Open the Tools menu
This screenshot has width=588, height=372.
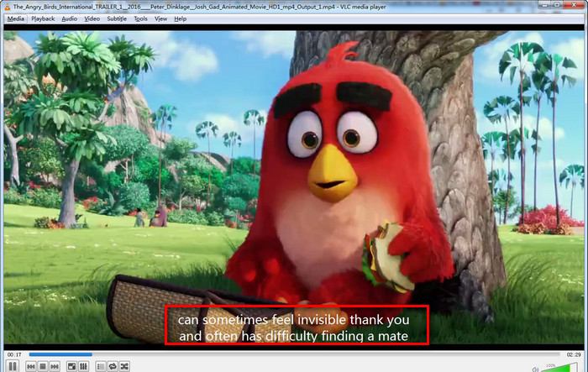pos(140,18)
